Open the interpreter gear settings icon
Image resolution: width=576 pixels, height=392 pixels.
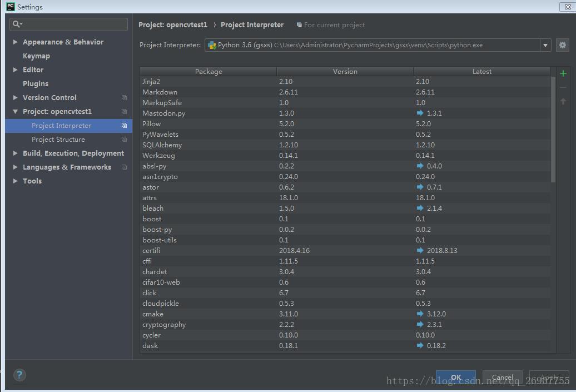tap(563, 45)
